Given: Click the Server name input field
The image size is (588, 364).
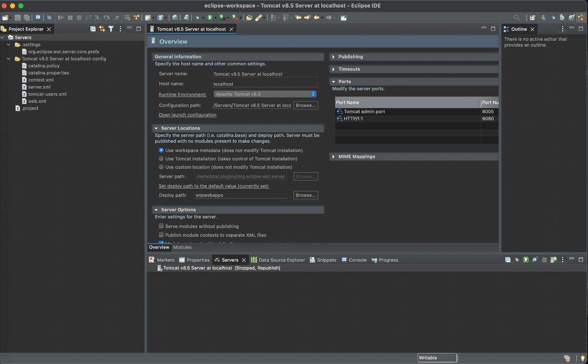Looking at the screenshot, I should click(x=265, y=74).
